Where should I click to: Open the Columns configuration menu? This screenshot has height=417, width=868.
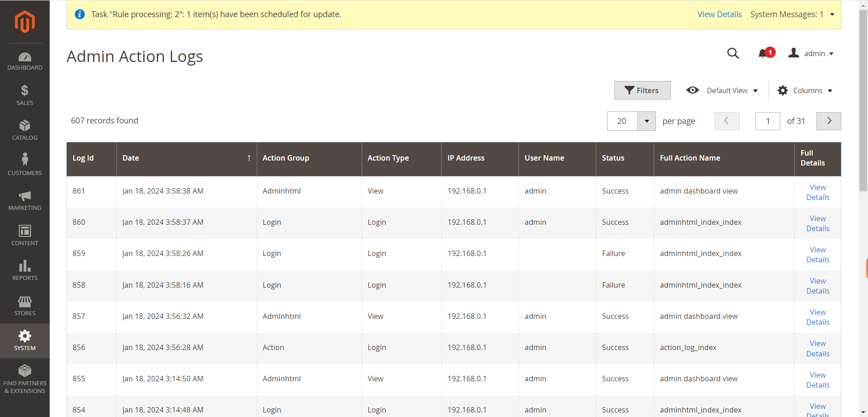point(806,90)
